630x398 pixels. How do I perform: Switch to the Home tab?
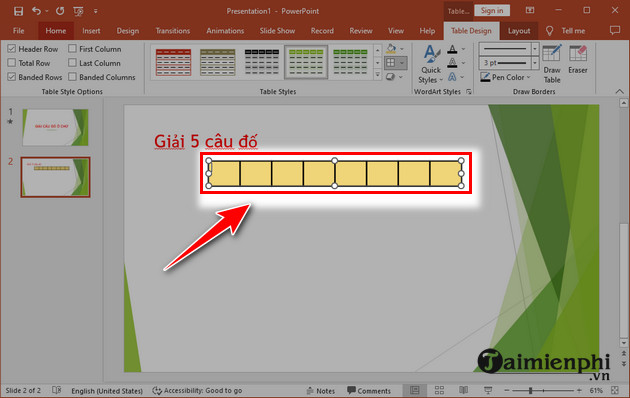[56, 31]
